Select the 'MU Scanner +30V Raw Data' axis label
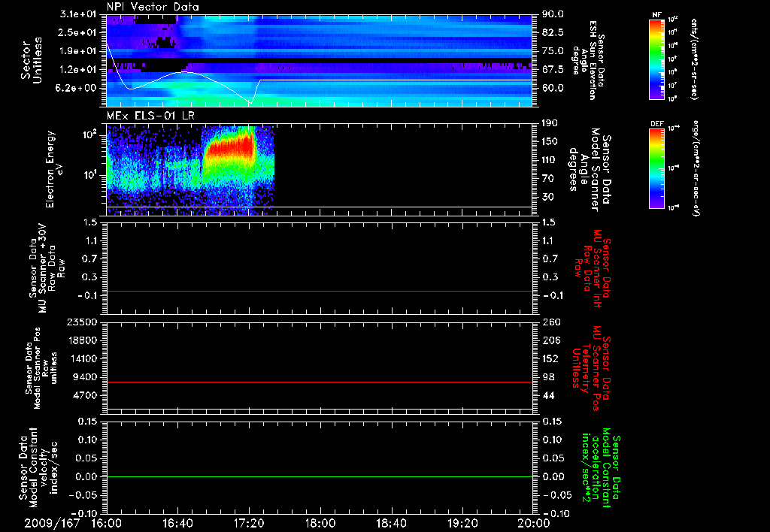 point(47,268)
